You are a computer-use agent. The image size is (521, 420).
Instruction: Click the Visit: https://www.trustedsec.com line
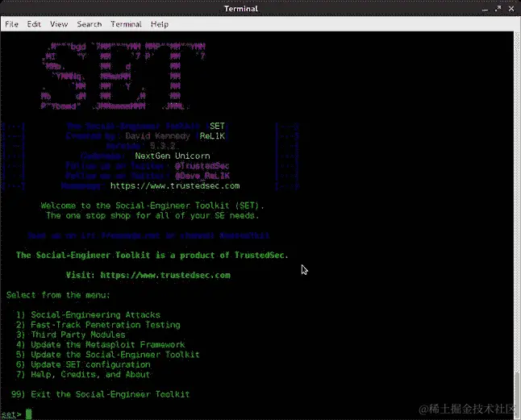[x=148, y=275]
